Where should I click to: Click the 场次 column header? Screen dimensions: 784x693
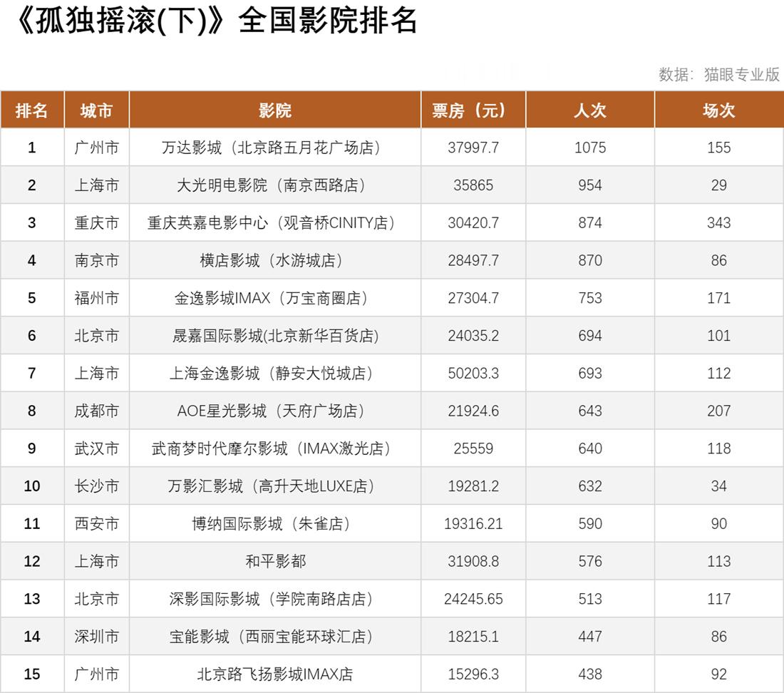[x=719, y=110]
